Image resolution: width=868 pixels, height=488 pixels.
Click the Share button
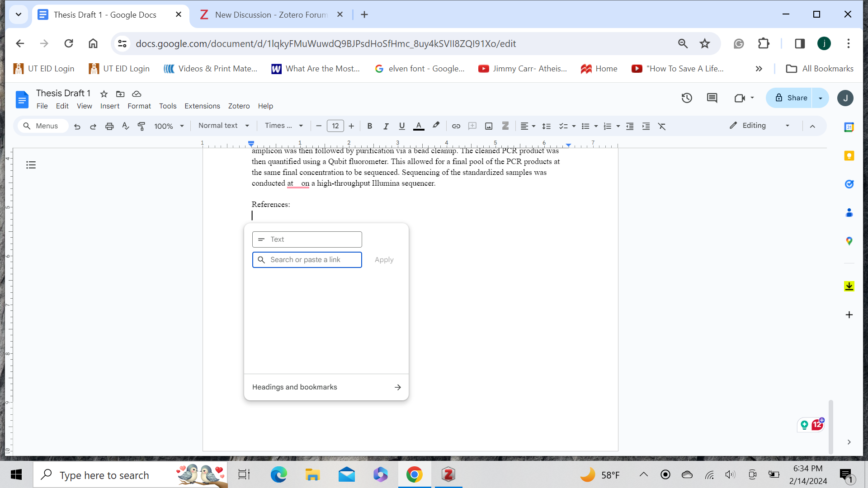(791, 98)
